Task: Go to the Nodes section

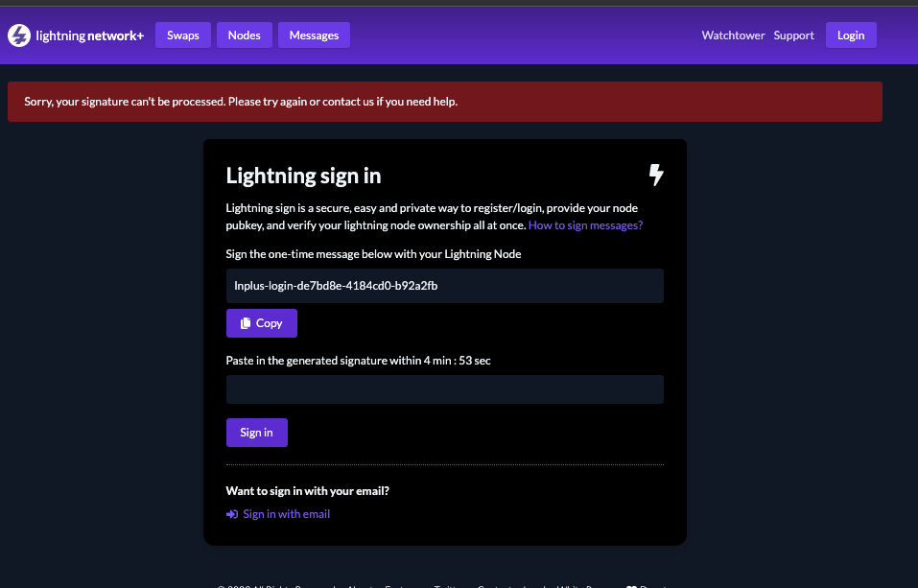Action: pyautogui.click(x=245, y=35)
